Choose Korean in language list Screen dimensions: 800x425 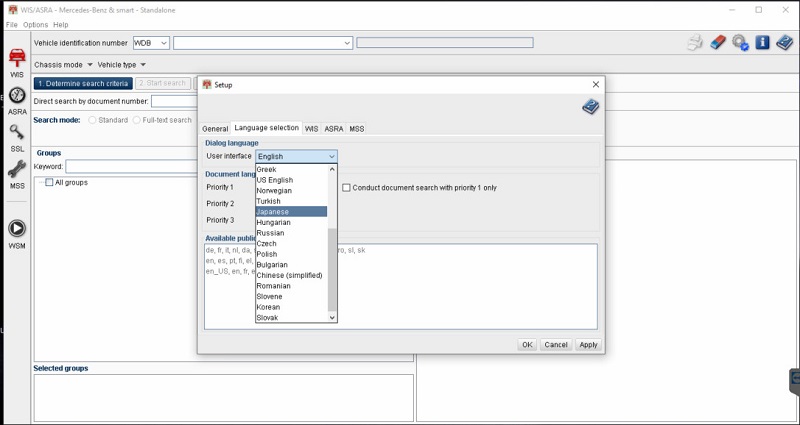(291, 307)
